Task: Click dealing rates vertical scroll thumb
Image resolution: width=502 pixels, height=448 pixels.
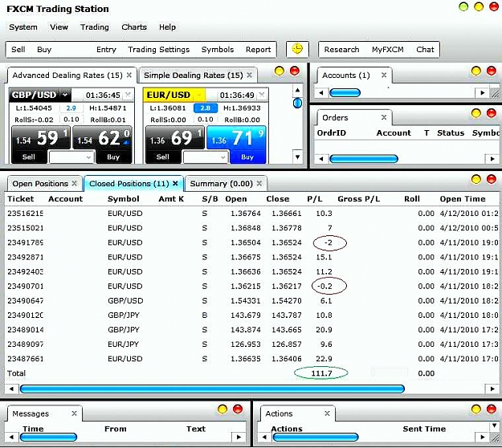Action: click(x=297, y=103)
